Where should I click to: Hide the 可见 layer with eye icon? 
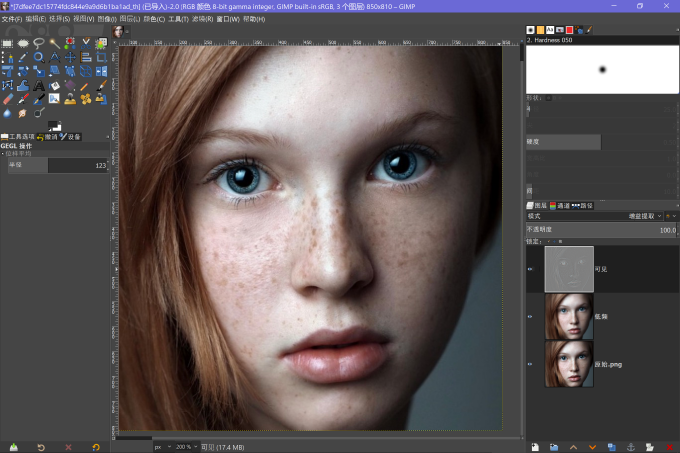pyautogui.click(x=530, y=269)
